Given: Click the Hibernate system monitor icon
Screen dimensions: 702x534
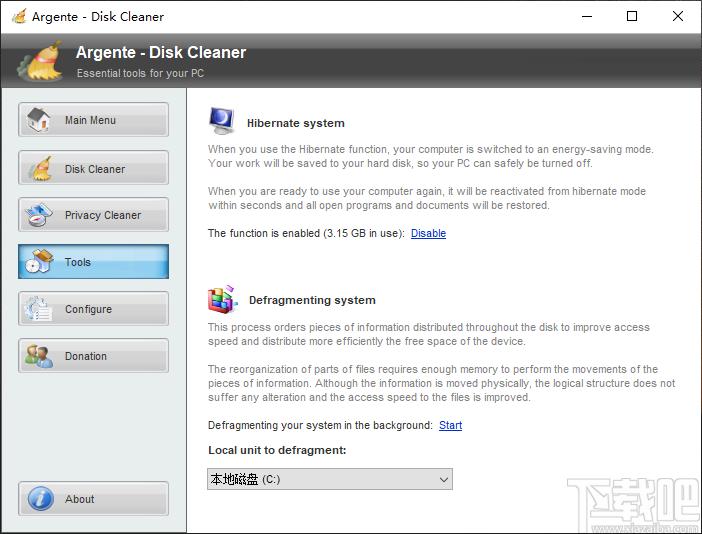Looking at the screenshot, I should (x=222, y=121).
